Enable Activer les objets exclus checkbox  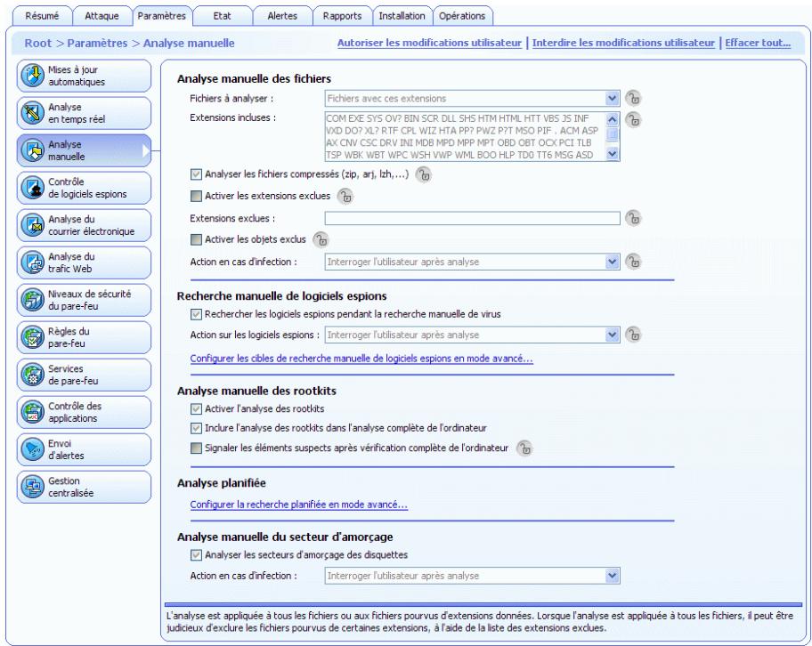pyautogui.click(x=196, y=239)
